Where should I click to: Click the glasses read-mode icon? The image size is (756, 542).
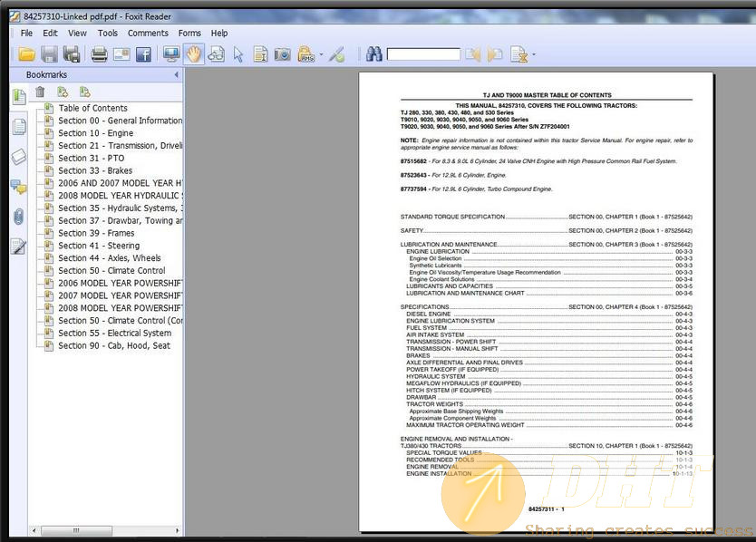[x=216, y=54]
